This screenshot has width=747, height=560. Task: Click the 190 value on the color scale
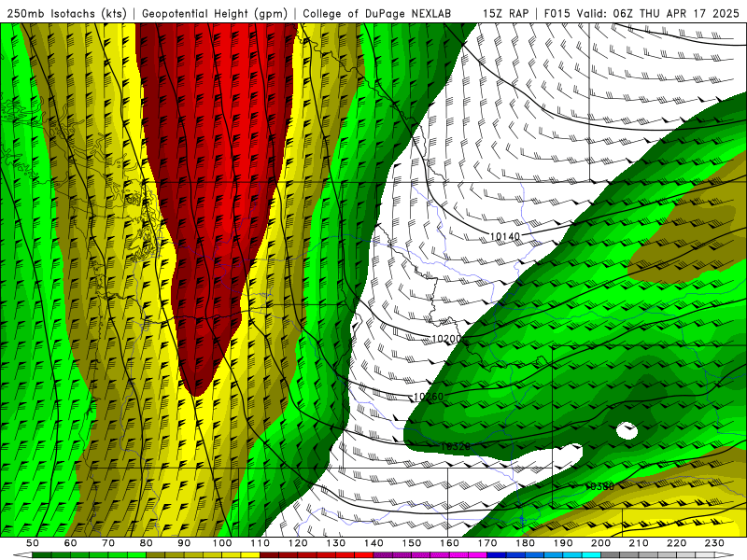(x=563, y=543)
